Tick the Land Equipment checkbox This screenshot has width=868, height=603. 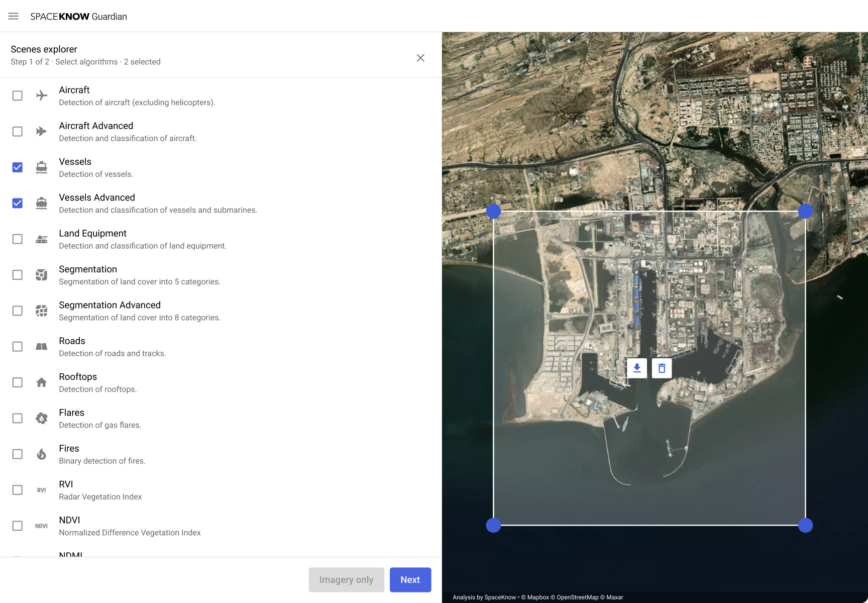tap(18, 239)
